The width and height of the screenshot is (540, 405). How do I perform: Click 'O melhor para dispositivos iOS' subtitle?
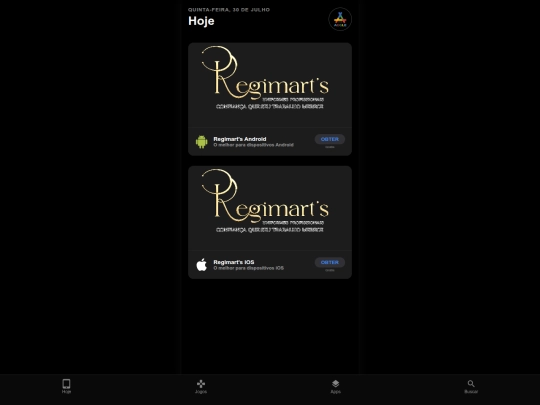tap(249, 268)
